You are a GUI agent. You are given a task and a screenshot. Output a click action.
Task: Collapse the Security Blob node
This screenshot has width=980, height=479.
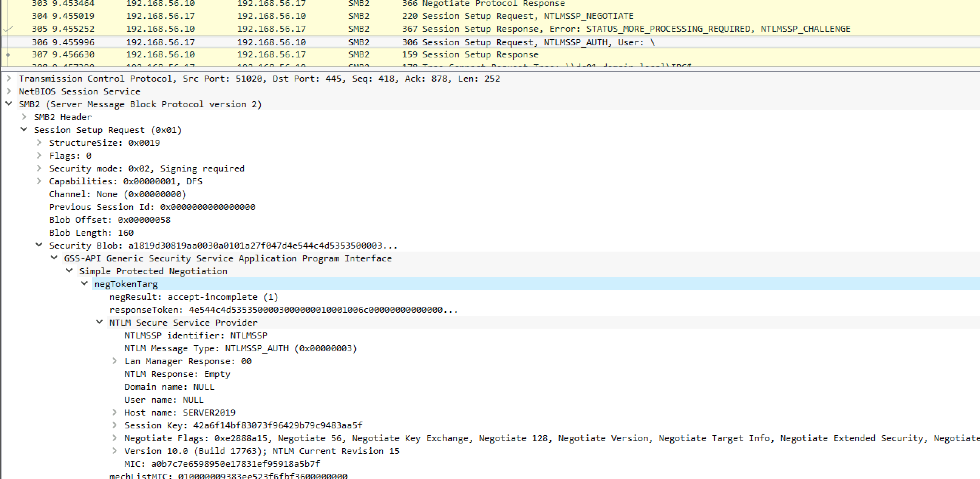pos(39,246)
